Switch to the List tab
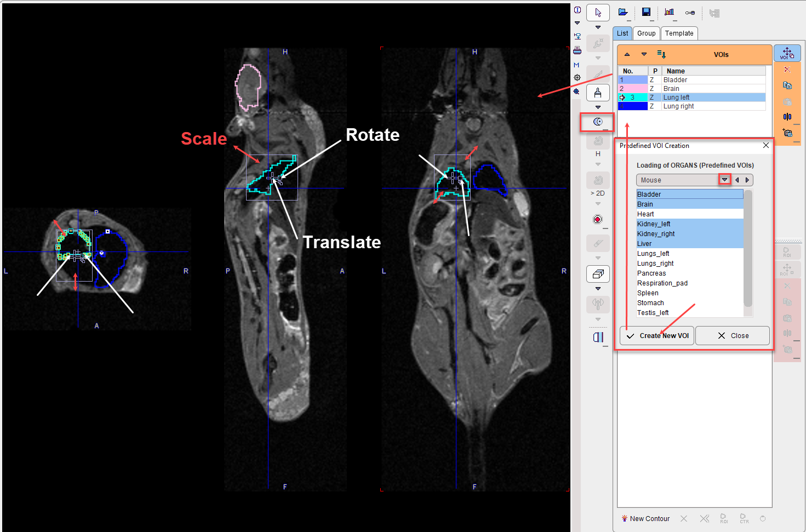This screenshot has width=806, height=532. click(622, 33)
